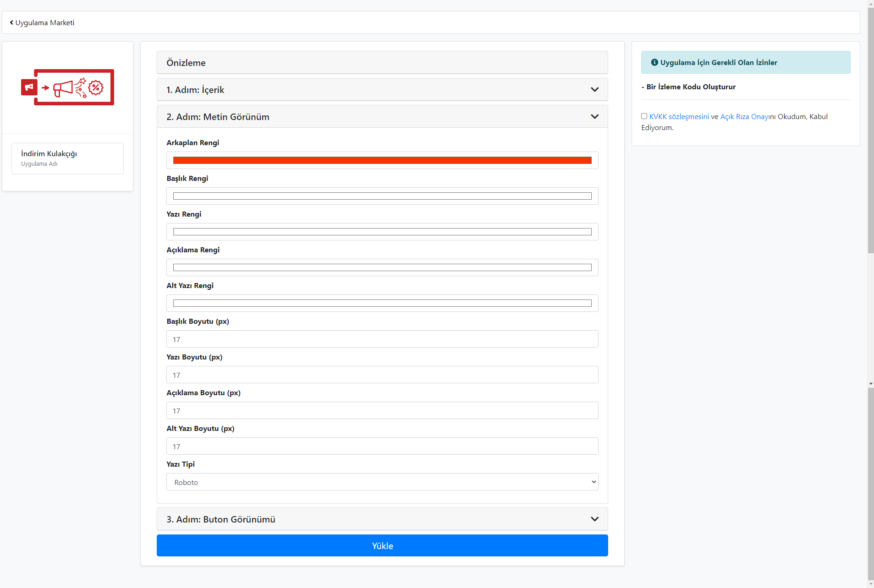Image resolution: width=874 pixels, height=588 pixels.
Task: Open the Açıklama Rengi color picker
Action: point(382,267)
